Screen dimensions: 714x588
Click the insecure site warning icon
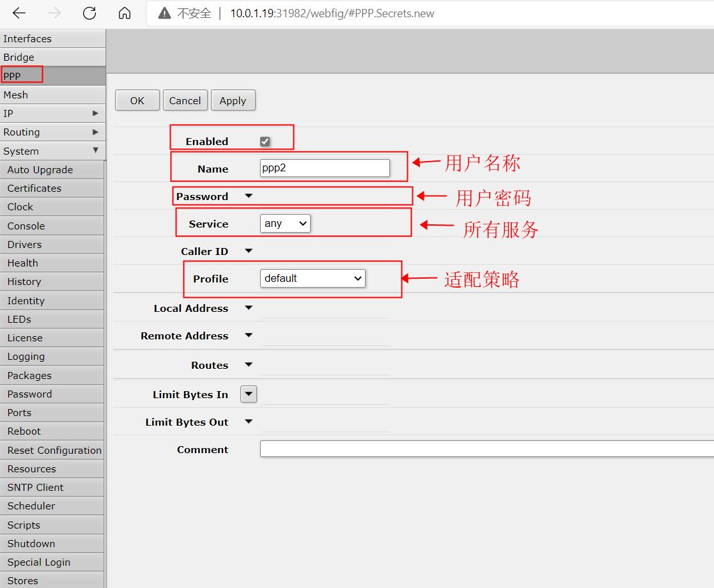[x=165, y=13]
